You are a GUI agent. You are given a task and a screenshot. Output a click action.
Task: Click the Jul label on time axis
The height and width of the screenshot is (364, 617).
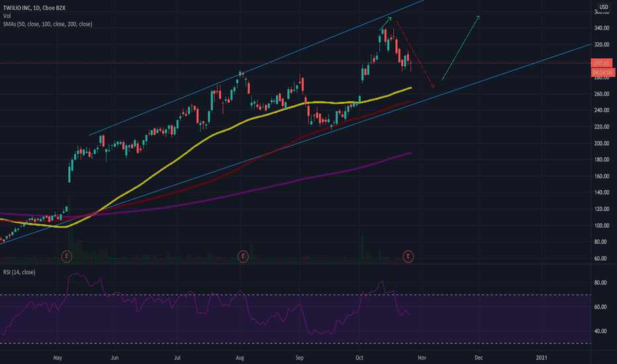click(x=177, y=358)
